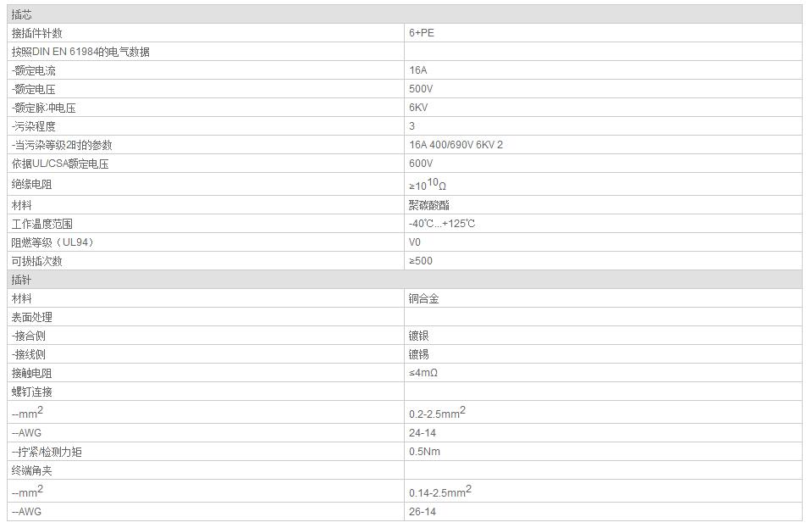Screen dimensions: 812x528
Task: Select the ≤4mΩ contact resistance value
Action: click(423, 373)
